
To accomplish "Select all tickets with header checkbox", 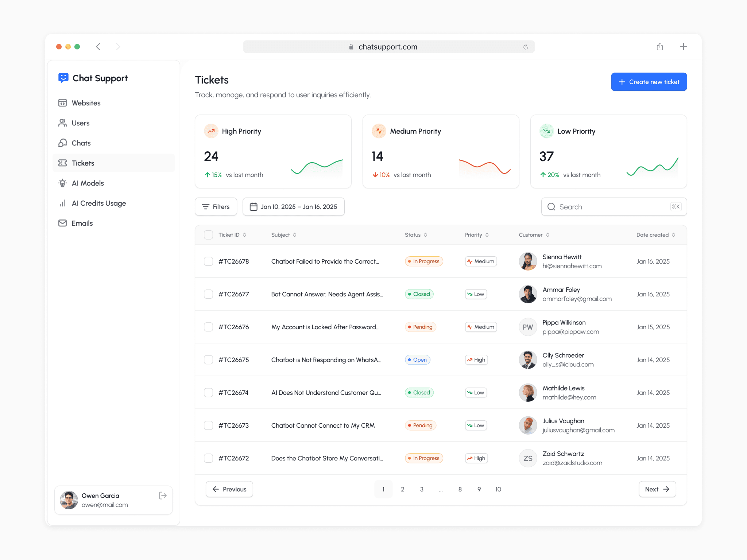I will coord(208,235).
